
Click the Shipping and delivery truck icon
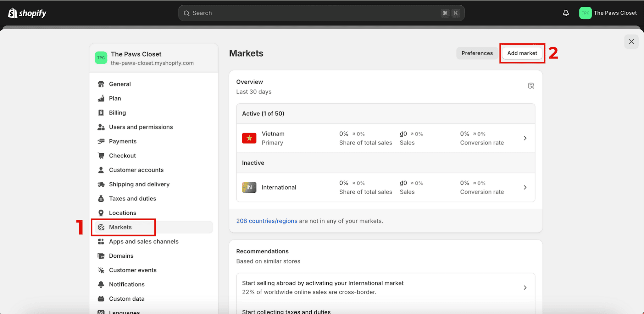pyautogui.click(x=101, y=184)
